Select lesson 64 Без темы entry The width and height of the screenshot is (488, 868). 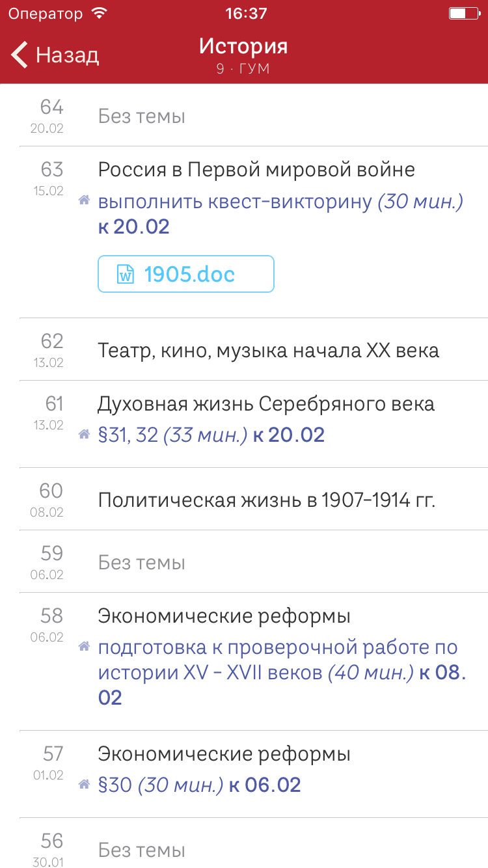click(x=142, y=116)
